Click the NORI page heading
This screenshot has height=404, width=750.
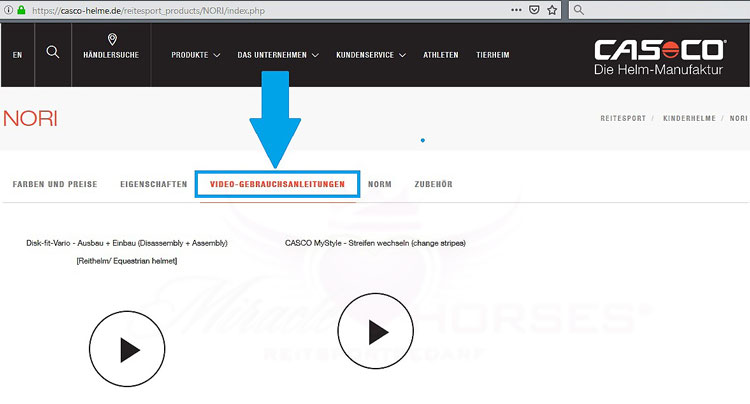point(30,118)
